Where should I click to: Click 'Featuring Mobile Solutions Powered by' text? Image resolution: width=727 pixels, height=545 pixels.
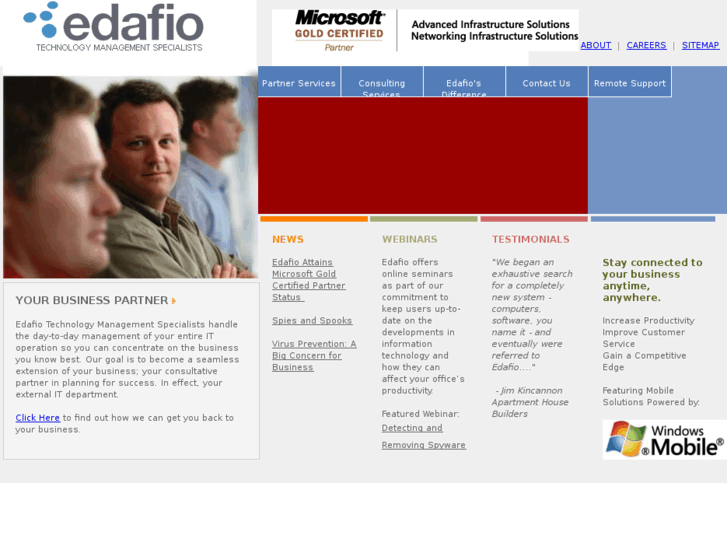pos(651,396)
